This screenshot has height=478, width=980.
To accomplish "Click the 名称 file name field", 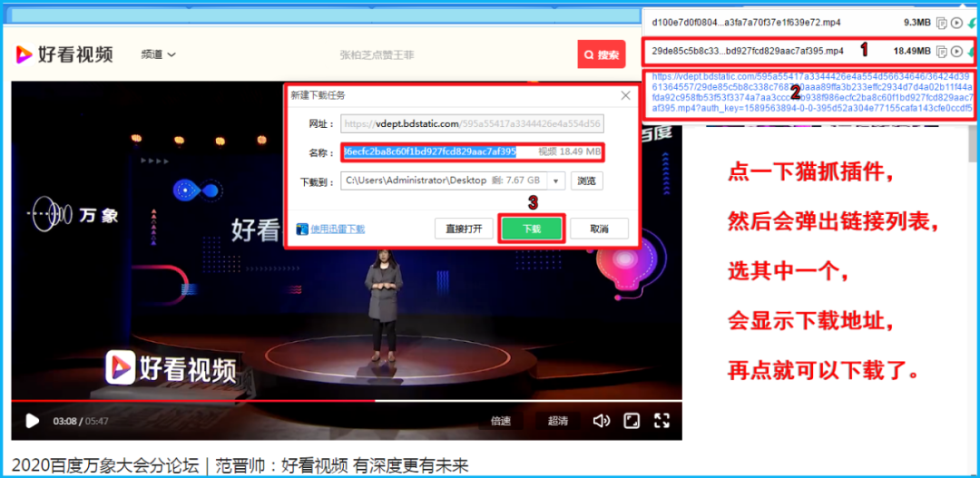I will 473,151.
